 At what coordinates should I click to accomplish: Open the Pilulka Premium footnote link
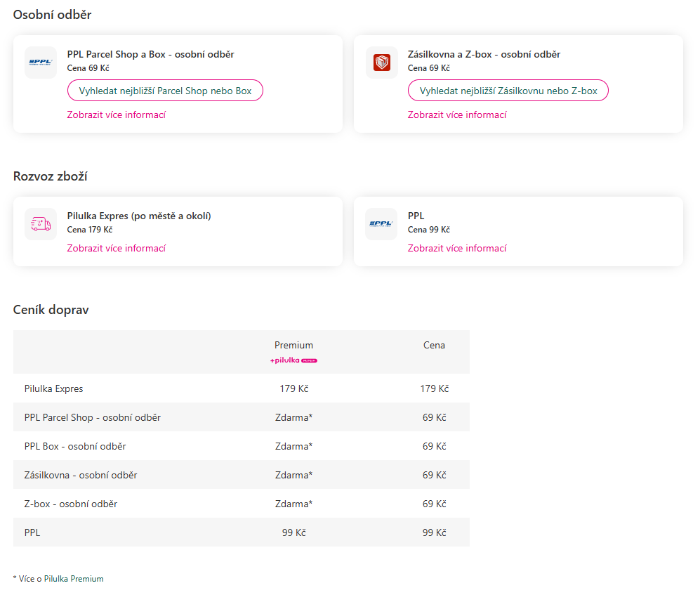pyautogui.click(x=74, y=579)
